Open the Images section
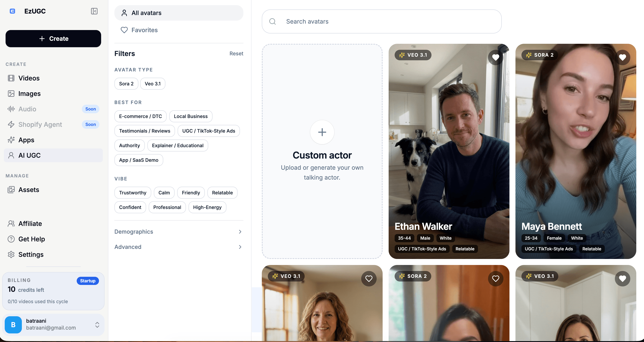644x342 pixels. pos(29,94)
